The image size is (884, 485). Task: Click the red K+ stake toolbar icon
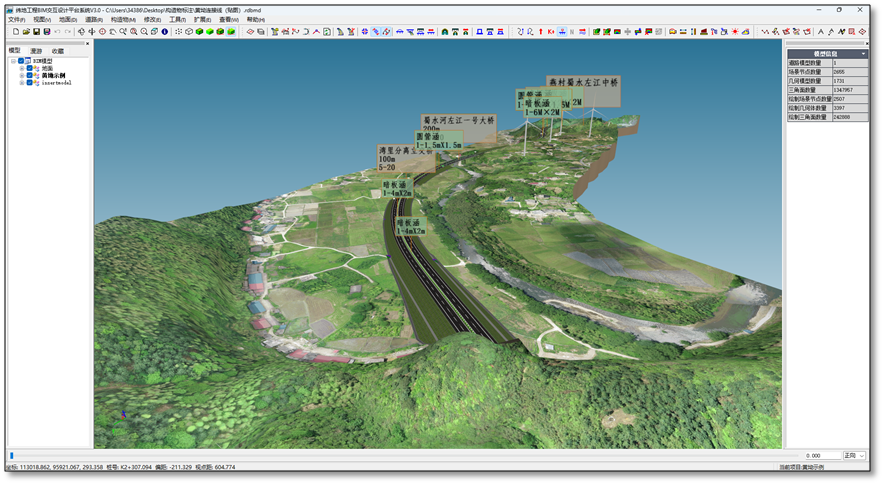point(551,32)
